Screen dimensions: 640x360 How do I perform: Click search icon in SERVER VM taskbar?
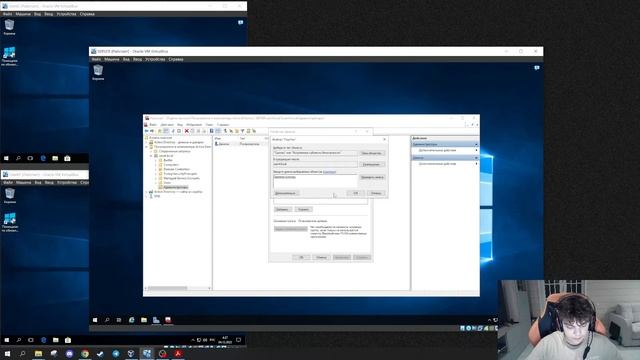coord(107,320)
